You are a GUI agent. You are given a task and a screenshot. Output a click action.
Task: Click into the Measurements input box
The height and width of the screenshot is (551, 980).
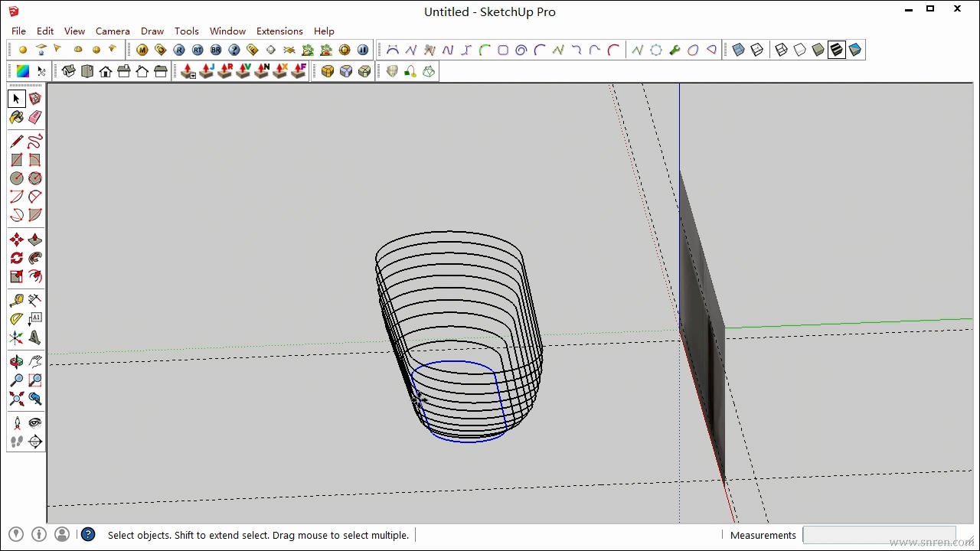tap(879, 535)
